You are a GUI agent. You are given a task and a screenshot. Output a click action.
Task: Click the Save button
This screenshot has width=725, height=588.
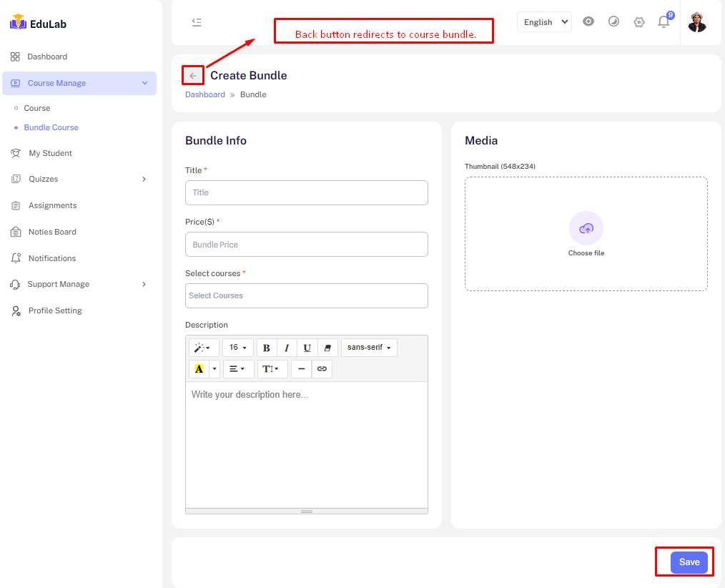click(689, 562)
